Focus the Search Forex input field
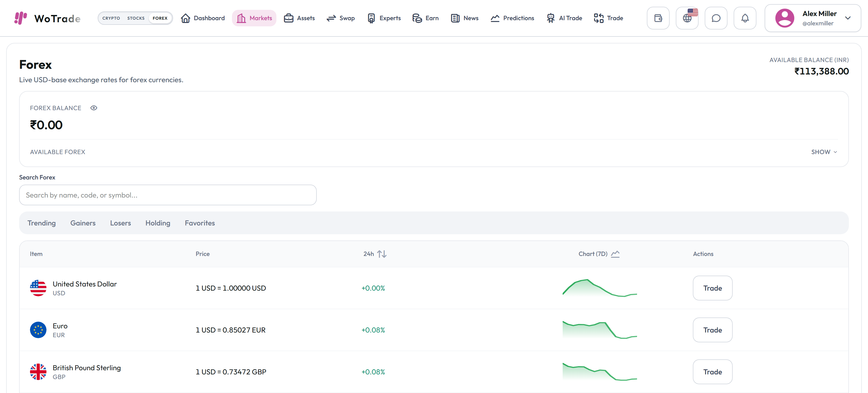Image resolution: width=868 pixels, height=393 pixels. [x=168, y=195]
